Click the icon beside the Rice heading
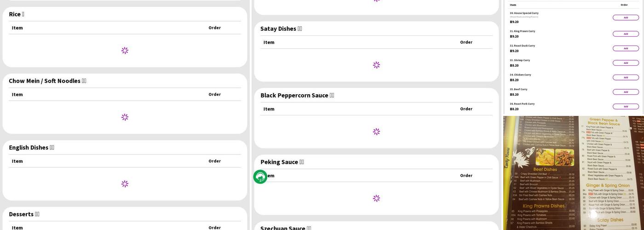Viewport: 644px width, 230px height. [x=23, y=14]
